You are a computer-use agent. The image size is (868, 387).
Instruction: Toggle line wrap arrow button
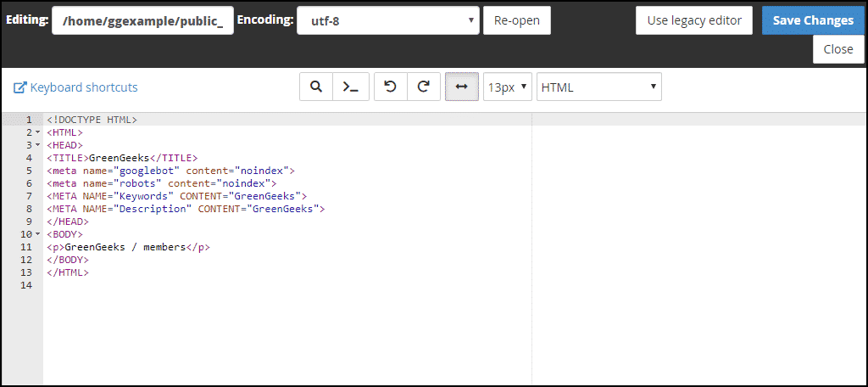(x=462, y=87)
